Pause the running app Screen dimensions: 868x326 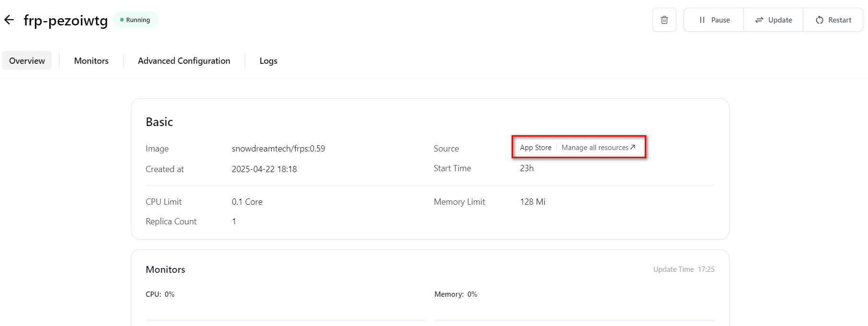(x=714, y=20)
